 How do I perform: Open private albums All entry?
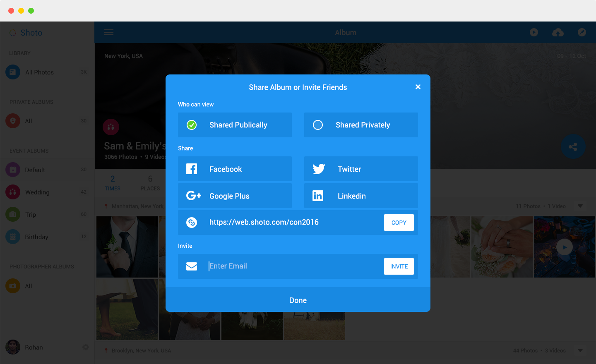(x=47, y=121)
